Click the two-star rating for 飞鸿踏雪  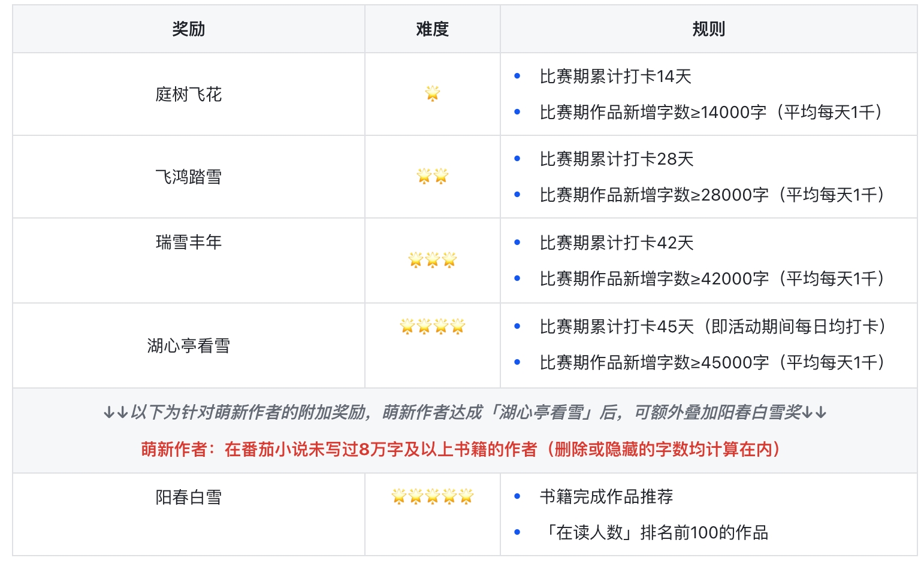[x=432, y=176]
